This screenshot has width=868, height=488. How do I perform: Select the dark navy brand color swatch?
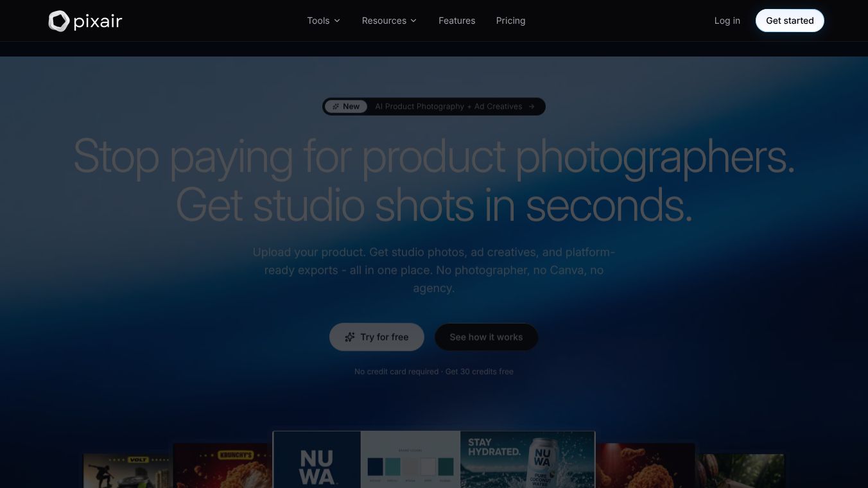(x=376, y=467)
